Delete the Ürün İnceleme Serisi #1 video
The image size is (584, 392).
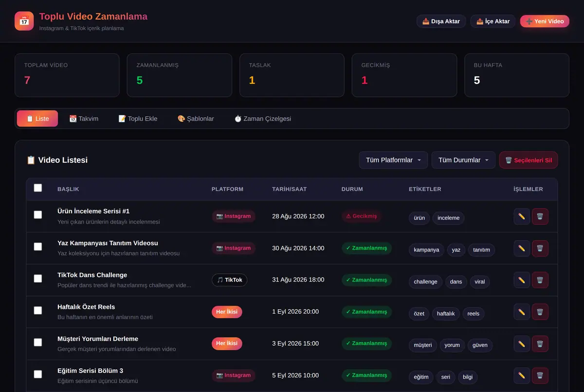pyautogui.click(x=540, y=216)
